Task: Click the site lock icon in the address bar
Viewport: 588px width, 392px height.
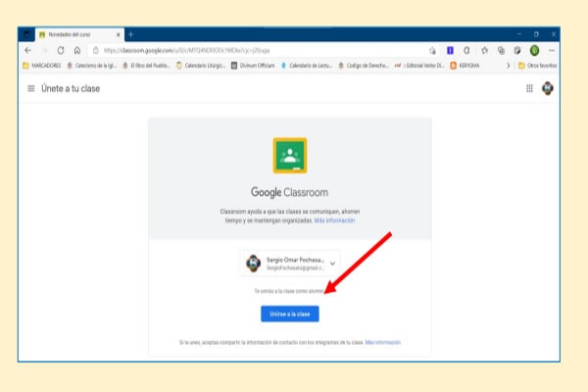Action: click(x=96, y=50)
